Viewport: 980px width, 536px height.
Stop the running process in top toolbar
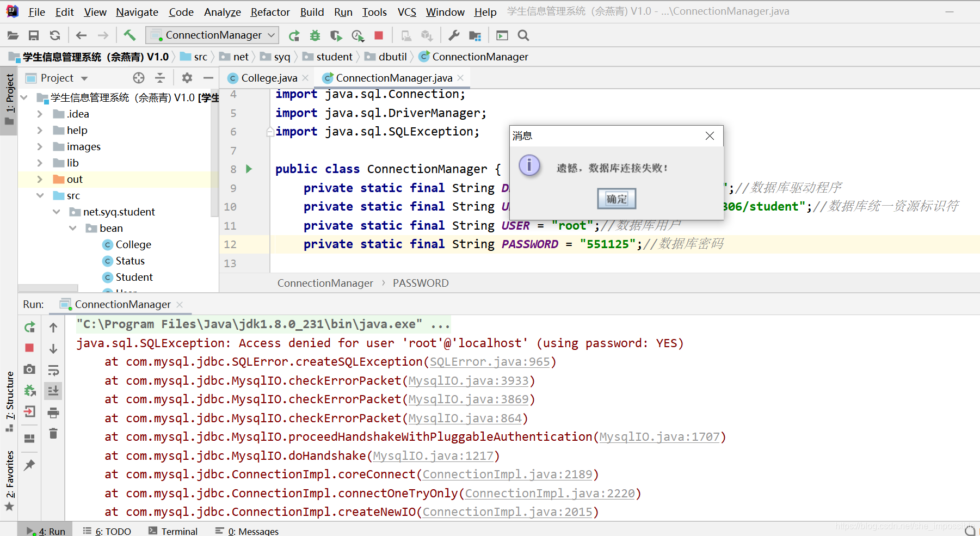tap(379, 35)
